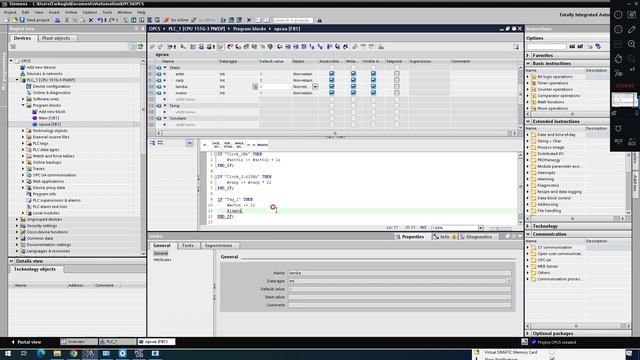Click the Search in project field
640x360 pixels.
tap(293, 20)
